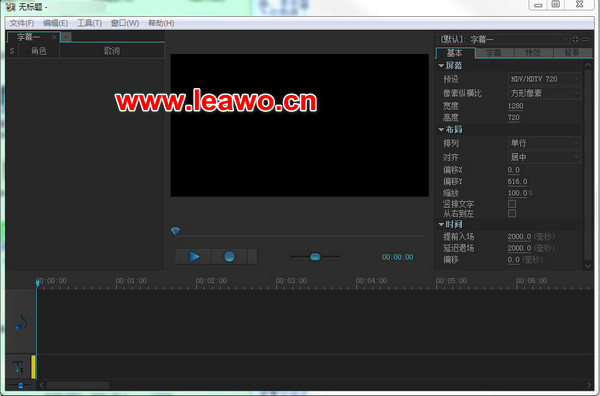Collapse the 屏幕 section
Screen dimensions: 600x396
click(441, 66)
